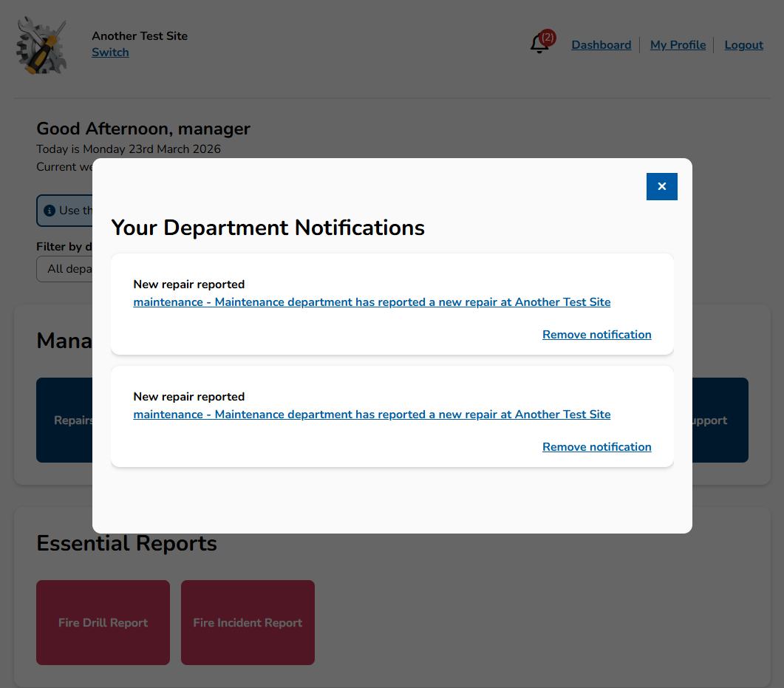Remove the second 'New repair reported' notification
This screenshot has height=688, width=784.
[x=596, y=446]
